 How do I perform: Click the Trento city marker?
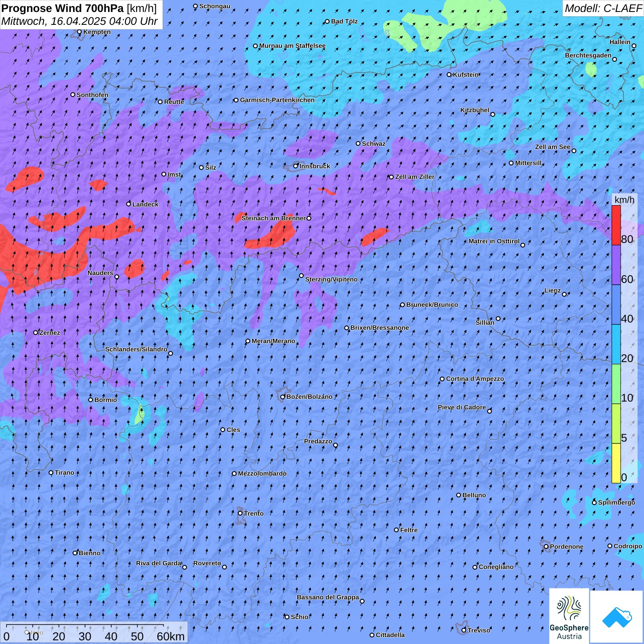[x=240, y=513]
